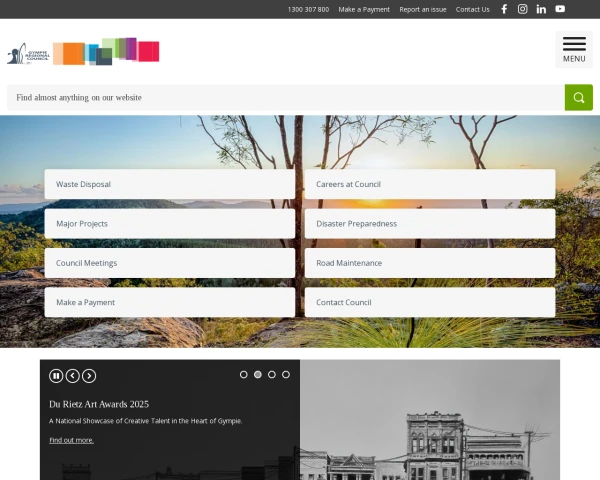Open Report an issue link
Image resolution: width=600 pixels, height=480 pixels.
click(x=423, y=10)
